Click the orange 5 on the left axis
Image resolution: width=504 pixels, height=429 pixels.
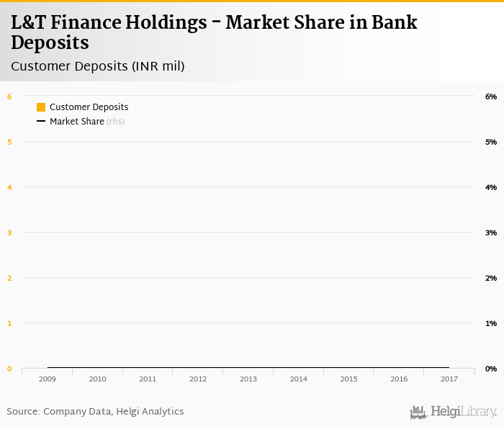[x=9, y=142]
